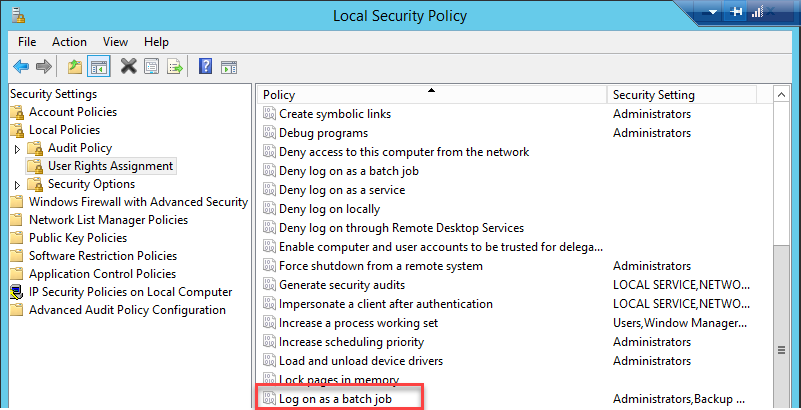Viewport: 801px width, 410px height.
Task: Click the Delete (X) toolbar icon
Action: click(128, 67)
